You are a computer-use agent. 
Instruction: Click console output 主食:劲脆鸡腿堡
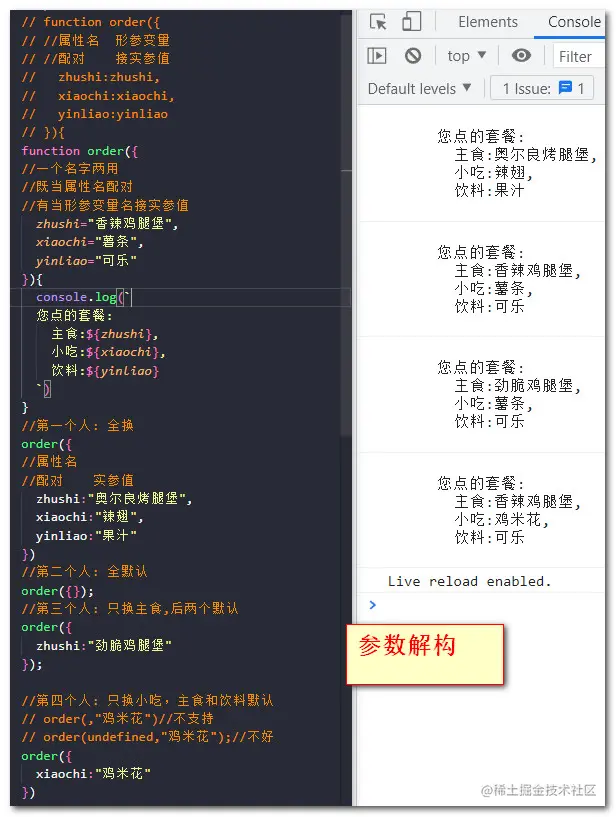click(518, 386)
